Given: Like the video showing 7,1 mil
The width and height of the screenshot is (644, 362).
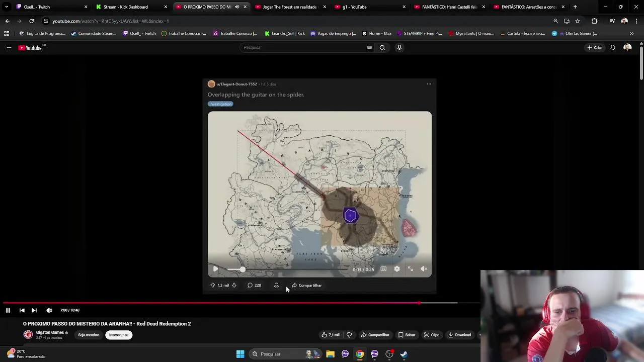Looking at the screenshot, I should coord(331,335).
